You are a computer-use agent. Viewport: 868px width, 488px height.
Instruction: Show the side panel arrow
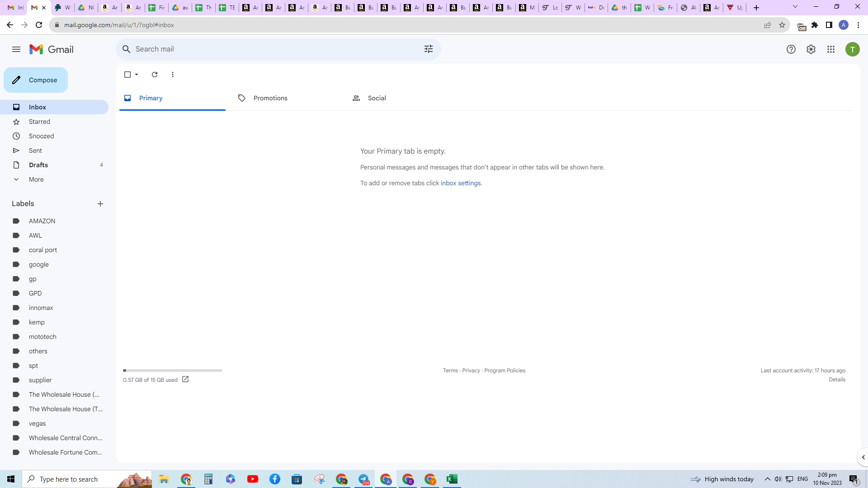pos(863,457)
